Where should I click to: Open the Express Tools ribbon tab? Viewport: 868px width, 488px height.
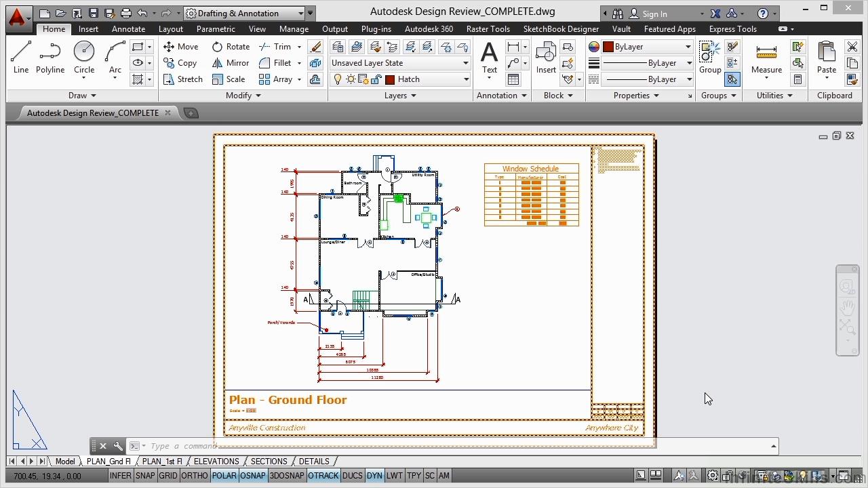pos(732,29)
